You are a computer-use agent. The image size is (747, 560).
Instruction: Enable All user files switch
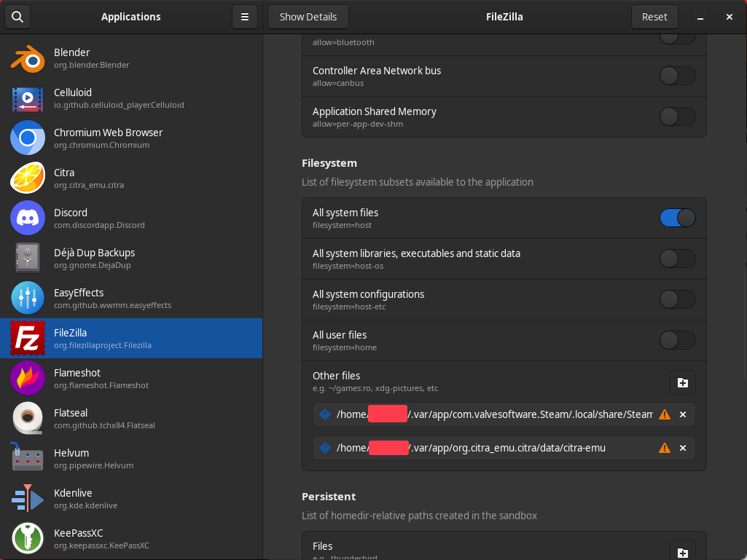click(678, 341)
